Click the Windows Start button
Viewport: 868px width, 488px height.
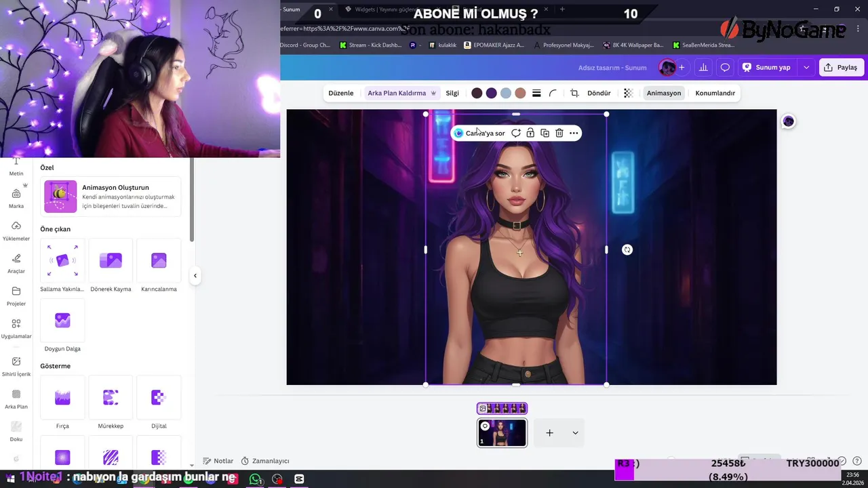tap(10, 479)
